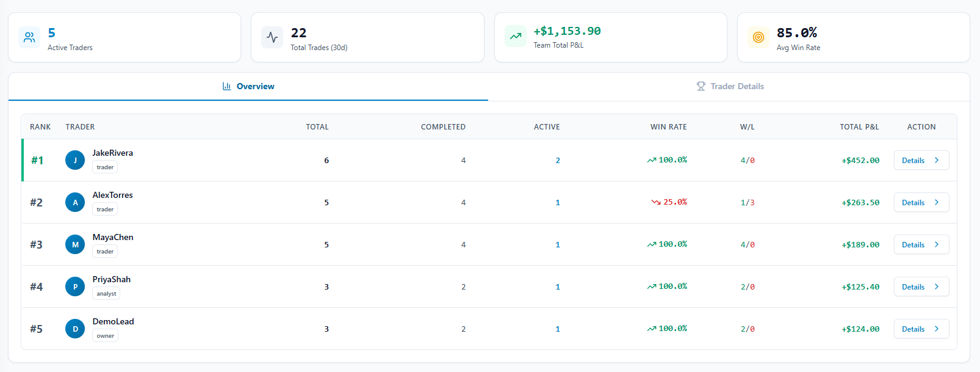The width and height of the screenshot is (980, 372).
Task: Click the Win Rate column header
Action: point(668,127)
